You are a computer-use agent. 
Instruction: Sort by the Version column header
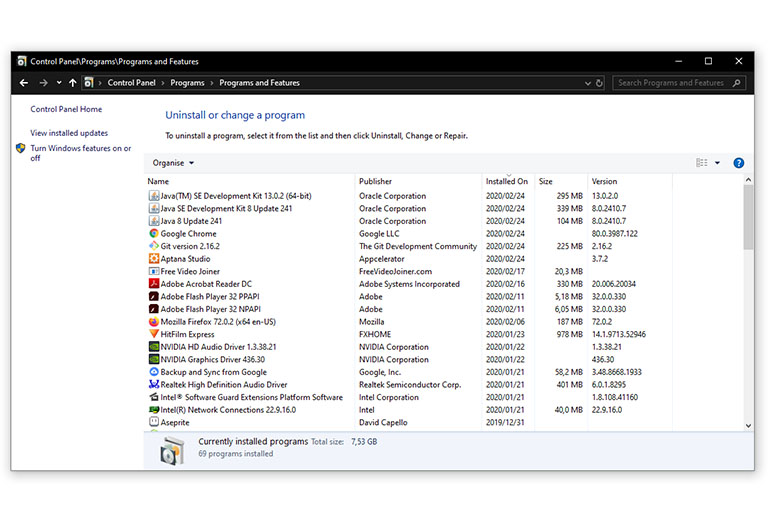604,181
